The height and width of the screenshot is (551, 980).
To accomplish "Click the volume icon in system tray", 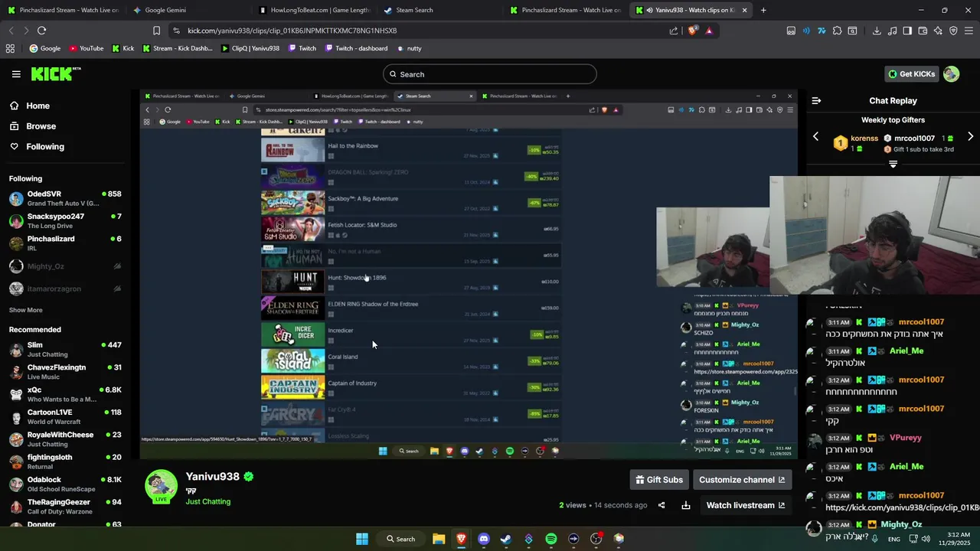I will [926, 539].
